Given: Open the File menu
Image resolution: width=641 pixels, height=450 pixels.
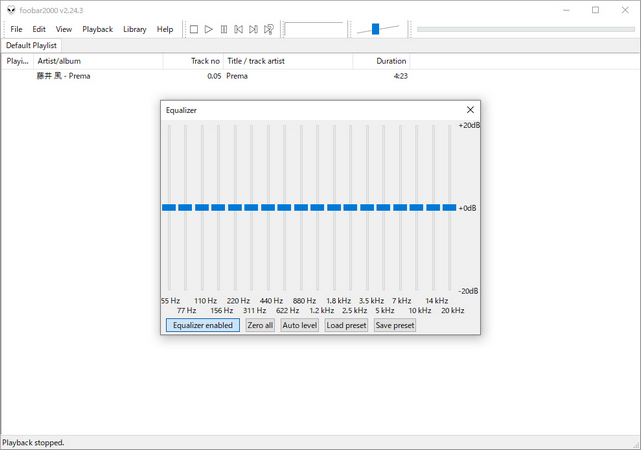Looking at the screenshot, I should [16, 29].
